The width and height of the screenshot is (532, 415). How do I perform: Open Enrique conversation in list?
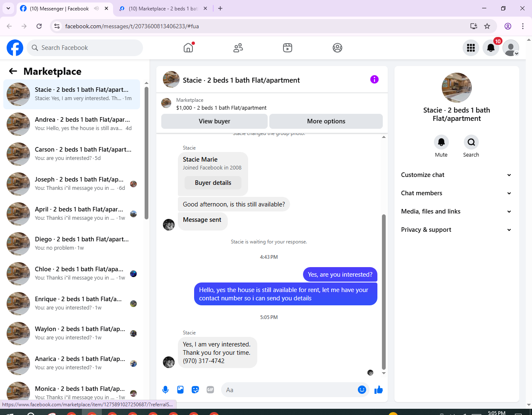click(x=71, y=304)
